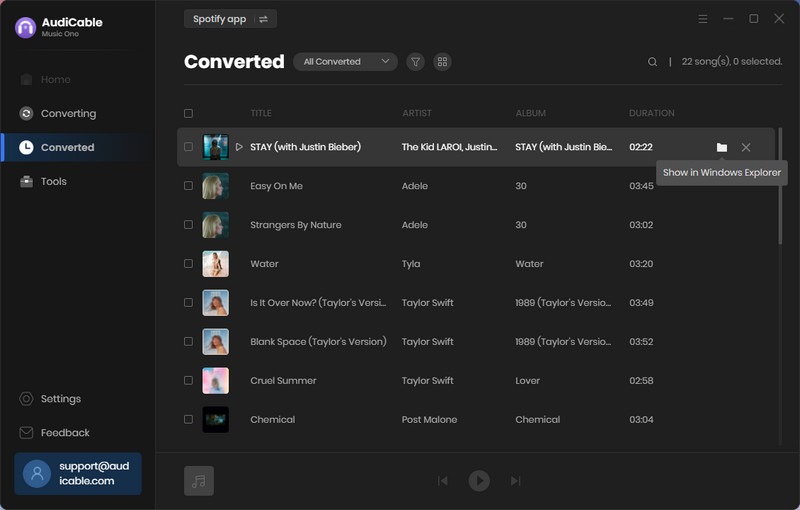The width and height of the screenshot is (800, 510).
Task: Click "22 song(s), 0 selected" status text
Action: pos(732,62)
